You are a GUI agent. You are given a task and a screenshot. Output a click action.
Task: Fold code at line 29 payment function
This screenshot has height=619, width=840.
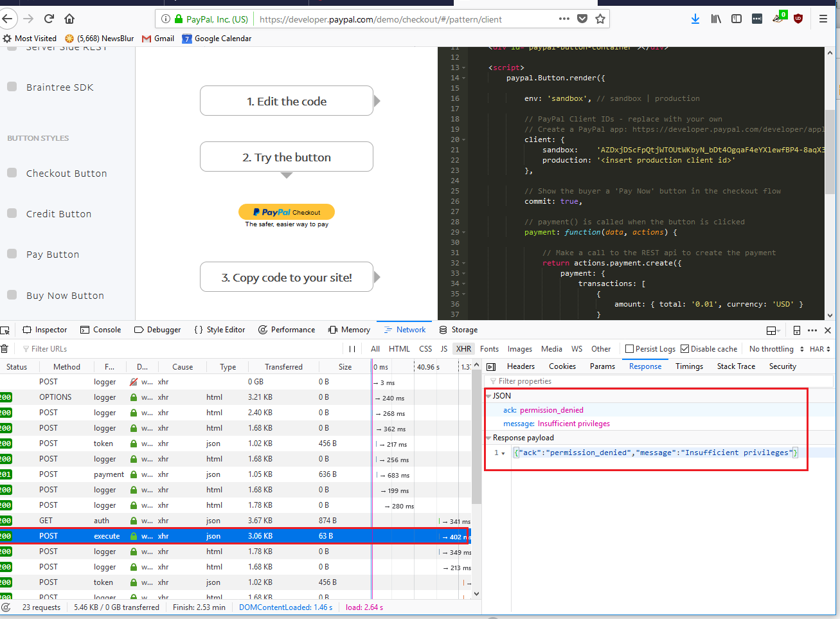click(x=464, y=233)
